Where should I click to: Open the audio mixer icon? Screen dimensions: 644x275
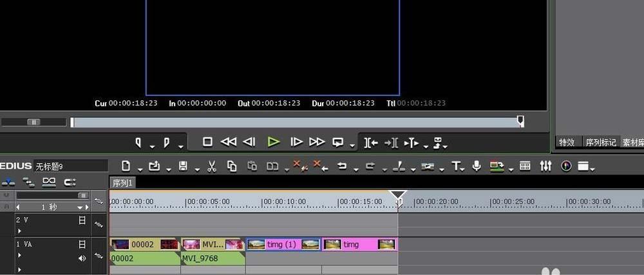(x=545, y=166)
